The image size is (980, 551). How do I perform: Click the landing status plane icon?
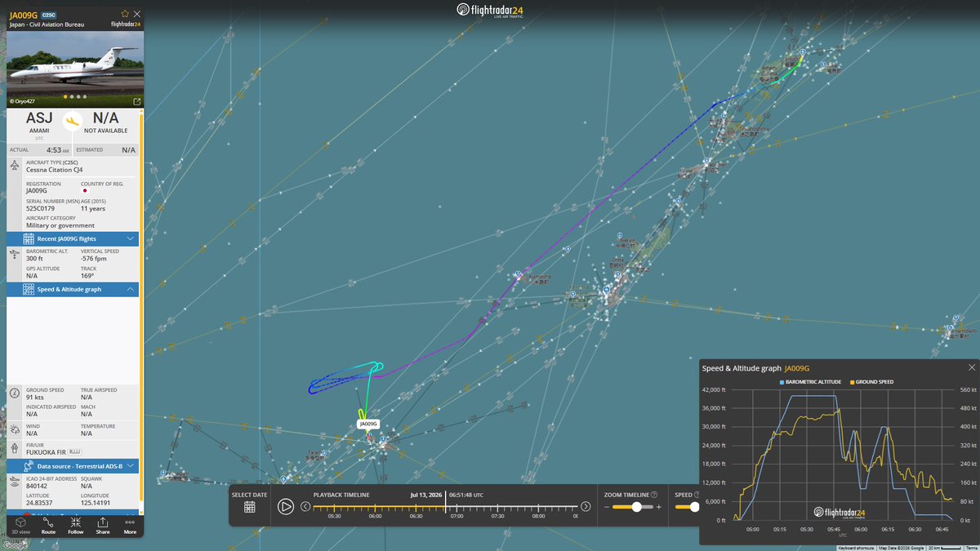(x=73, y=121)
